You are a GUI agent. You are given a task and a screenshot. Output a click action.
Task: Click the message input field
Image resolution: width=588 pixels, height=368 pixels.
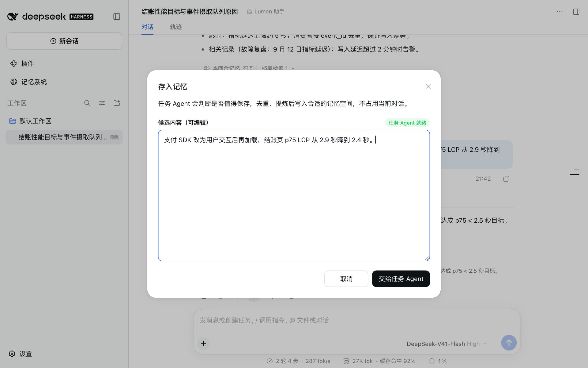357,320
